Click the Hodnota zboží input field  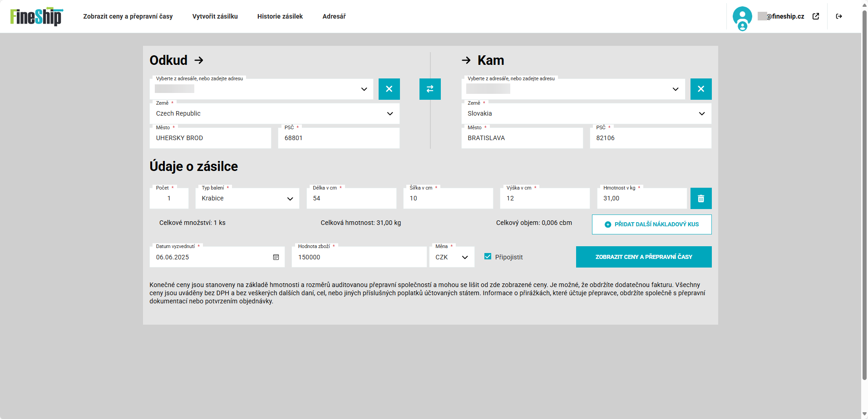coord(359,257)
